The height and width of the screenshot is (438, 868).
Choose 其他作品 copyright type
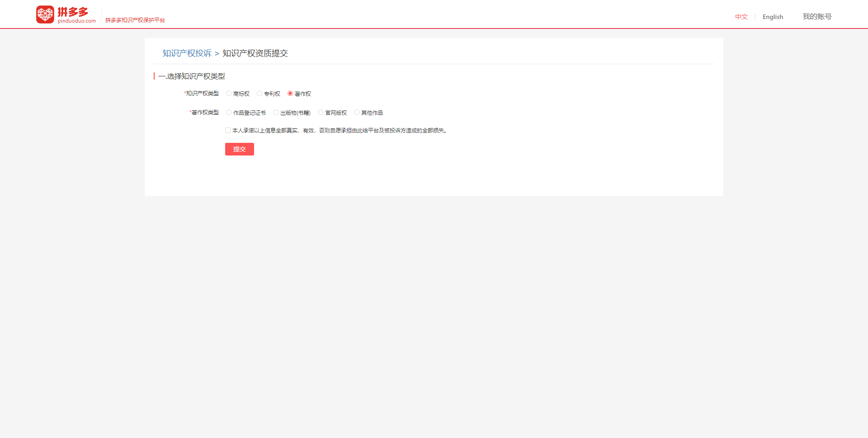click(x=357, y=113)
